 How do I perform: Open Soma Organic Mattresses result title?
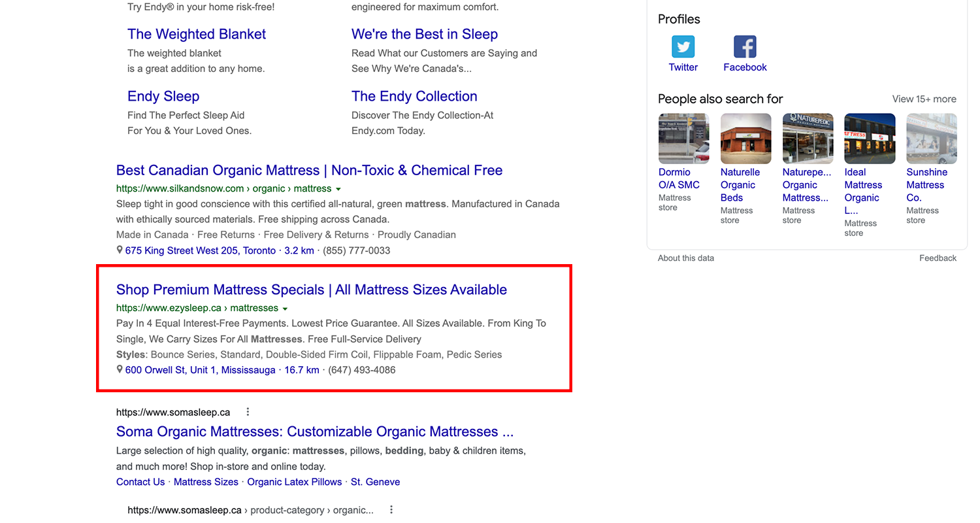point(315,431)
